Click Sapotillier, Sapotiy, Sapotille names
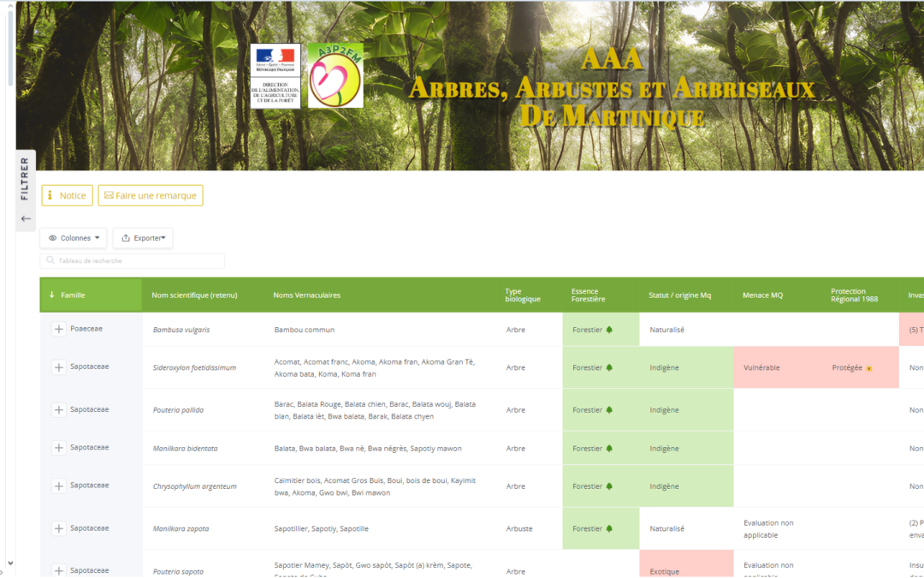924x578 pixels. pos(321,528)
